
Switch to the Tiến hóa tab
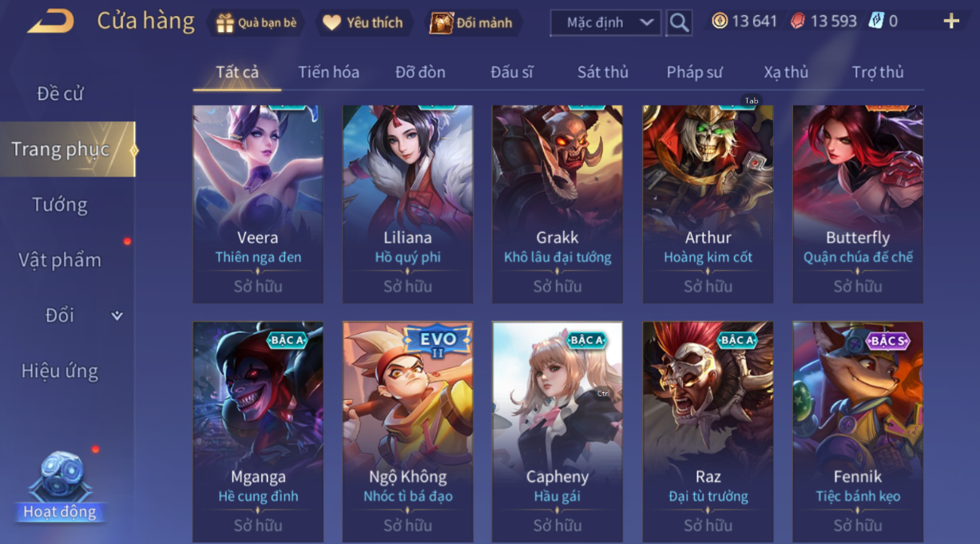328,72
